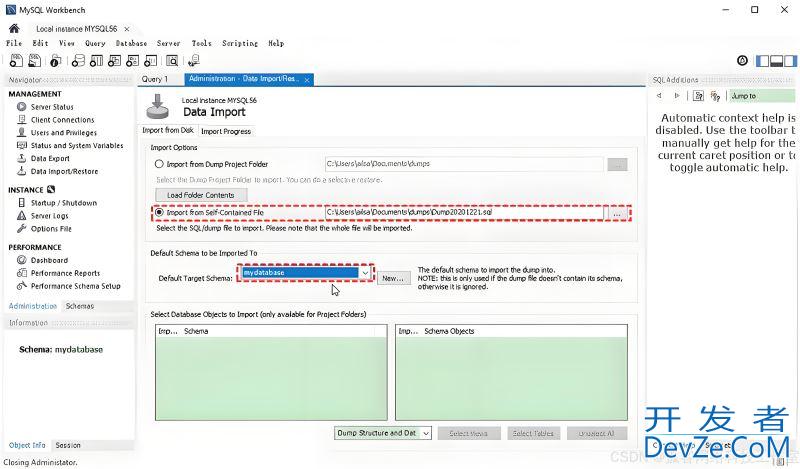Open the Tools menu
The height and width of the screenshot is (469, 800).
pyautogui.click(x=202, y=43)
